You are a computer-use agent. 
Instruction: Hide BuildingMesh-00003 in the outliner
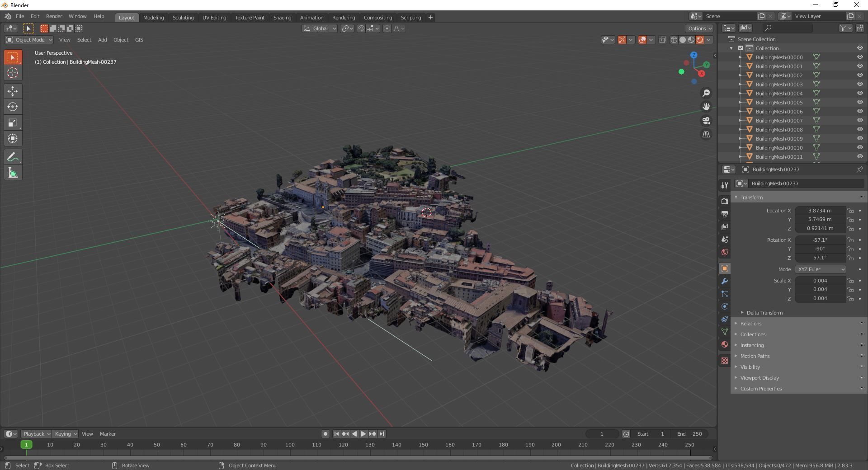(860, 85)
